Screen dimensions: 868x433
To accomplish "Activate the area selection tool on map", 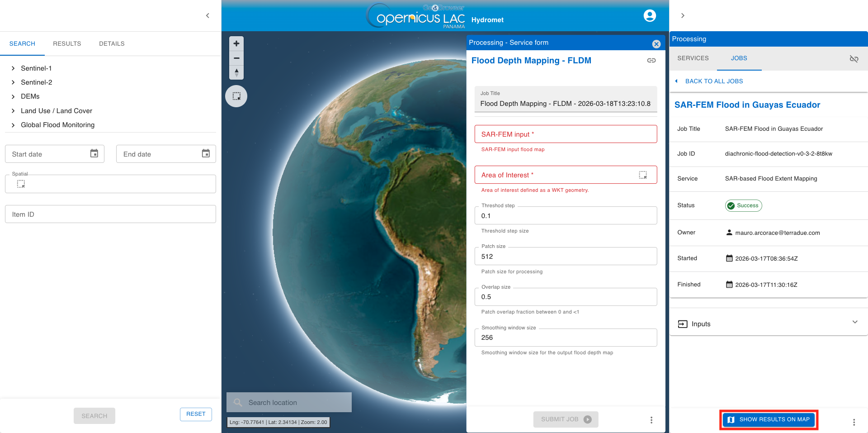I will click(x=236, y=96).
